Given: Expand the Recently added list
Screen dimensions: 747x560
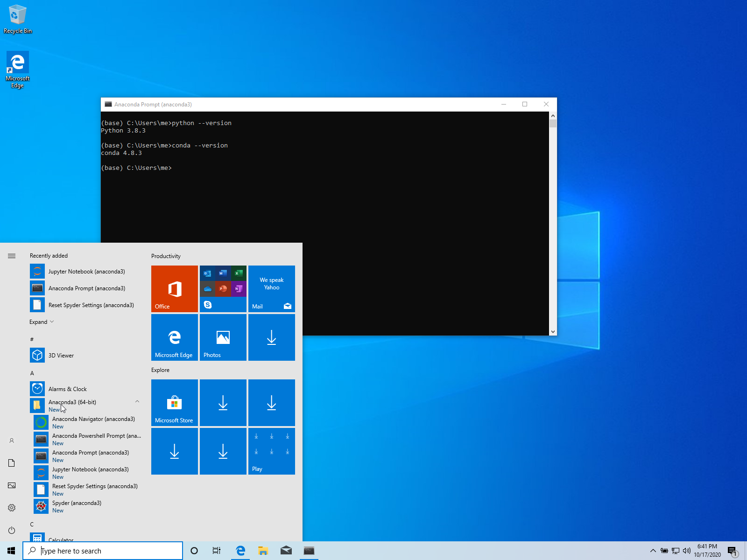Looking at the screenshot, I should 42,322.
